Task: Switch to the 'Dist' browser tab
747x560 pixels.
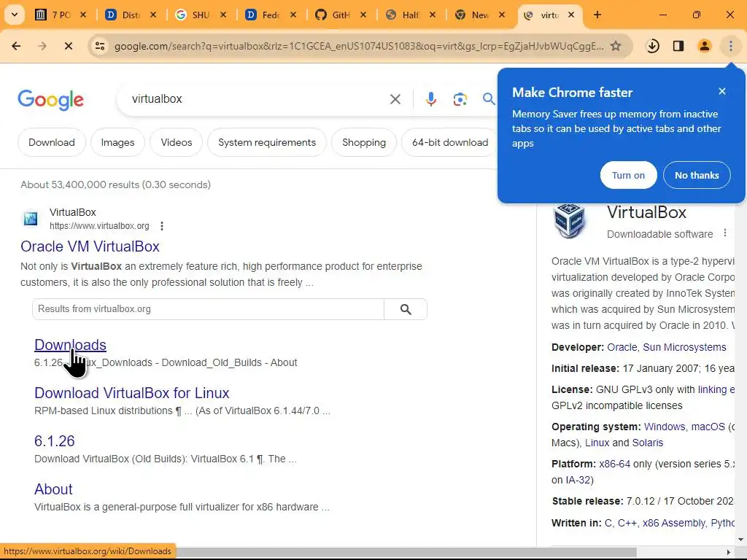Action: point(131,15)
